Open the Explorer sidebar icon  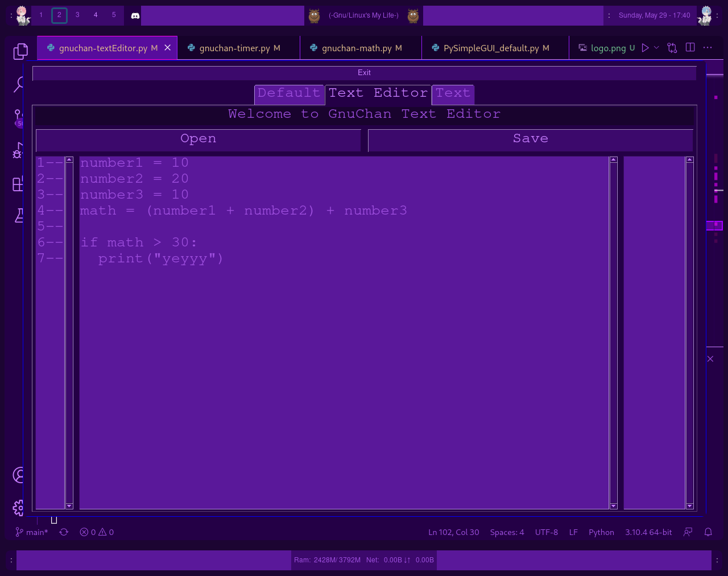pos(20,51)
